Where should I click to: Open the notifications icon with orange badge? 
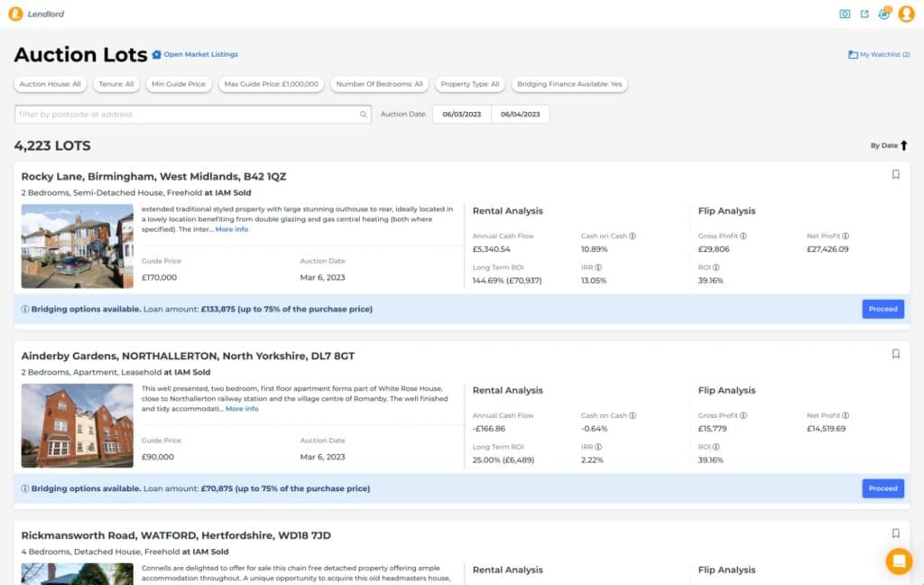[884, 13]
